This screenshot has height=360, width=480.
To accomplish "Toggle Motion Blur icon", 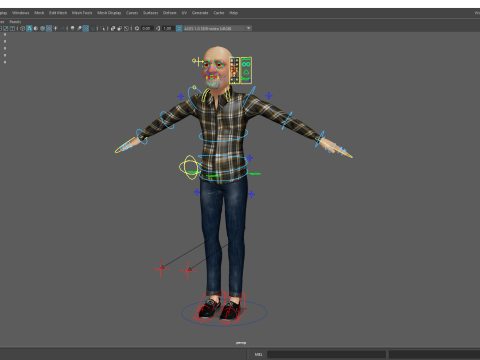I will coord(79,28).
